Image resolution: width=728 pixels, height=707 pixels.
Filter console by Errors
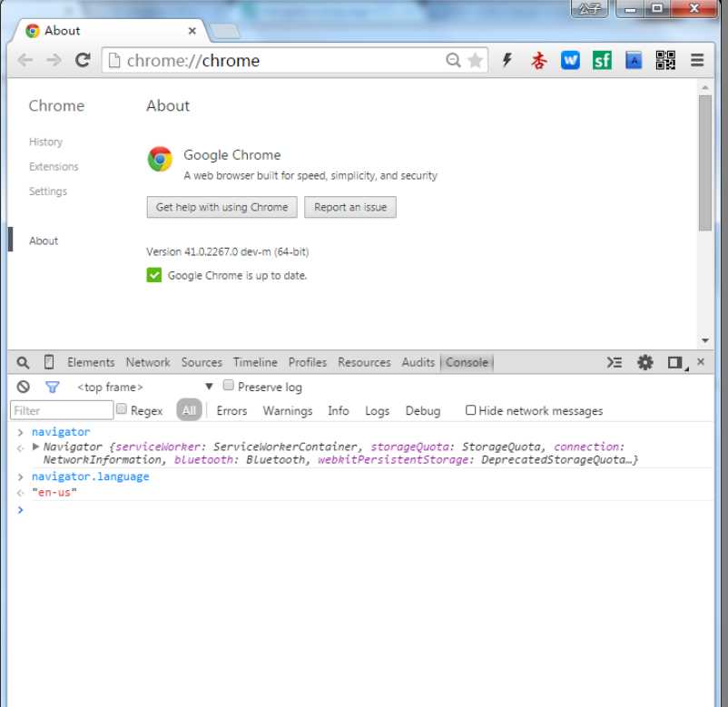pos(231,411)
